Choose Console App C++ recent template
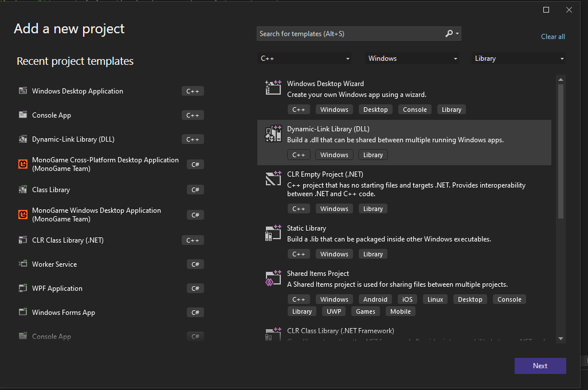 (x=52, y=115)
